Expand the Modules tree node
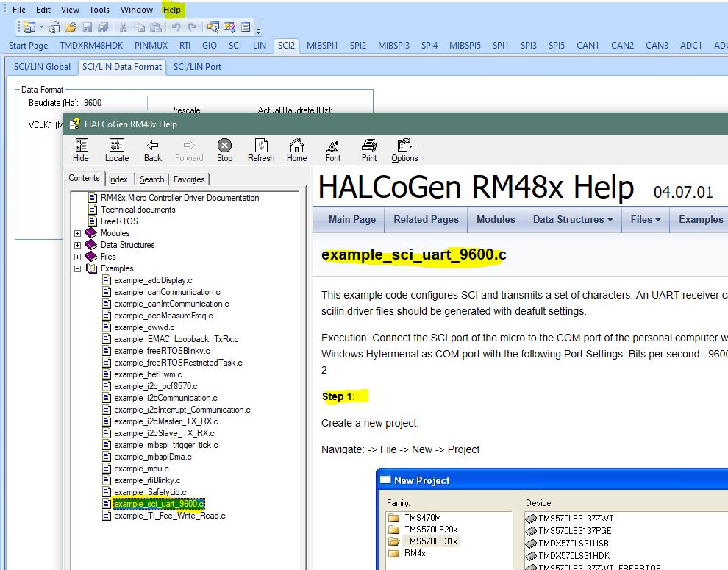728x570 pixels. 77,233
